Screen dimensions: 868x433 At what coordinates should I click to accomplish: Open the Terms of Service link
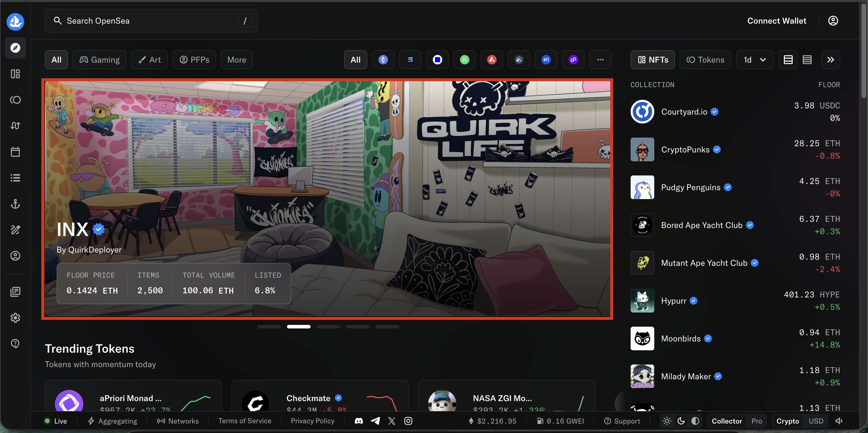[245, 421]
